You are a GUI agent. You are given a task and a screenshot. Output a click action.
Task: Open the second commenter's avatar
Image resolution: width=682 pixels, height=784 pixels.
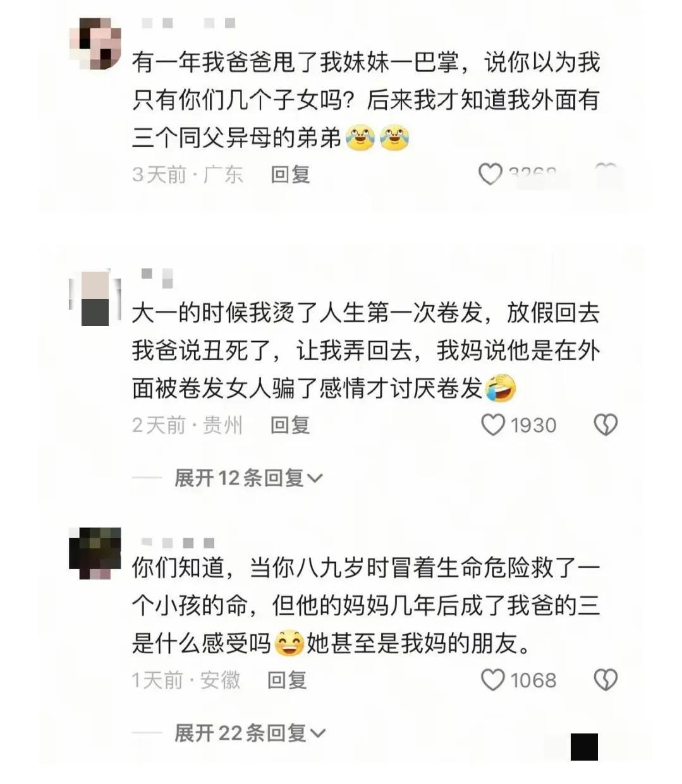tap(95, 298)
